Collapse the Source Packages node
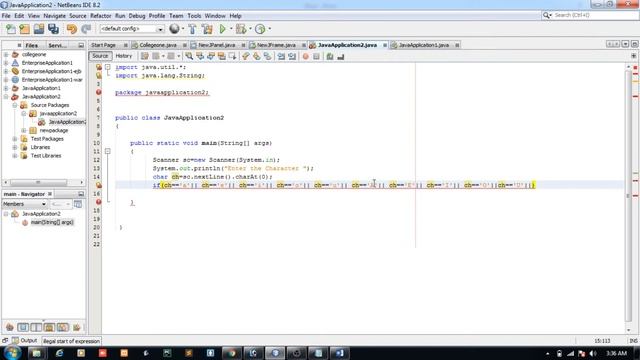The image size is (640, 360). pyautogui.click(x=15, y=105)
